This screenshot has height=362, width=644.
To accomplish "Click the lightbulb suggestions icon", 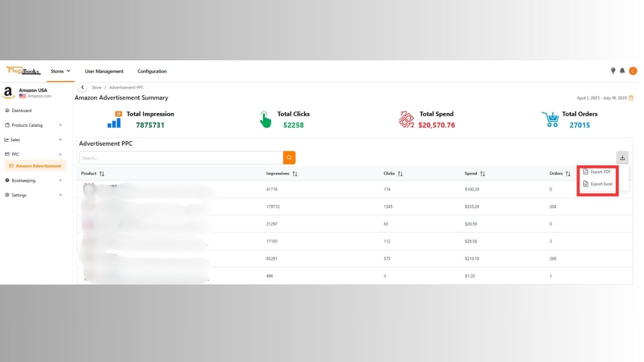I will (613, 71).
